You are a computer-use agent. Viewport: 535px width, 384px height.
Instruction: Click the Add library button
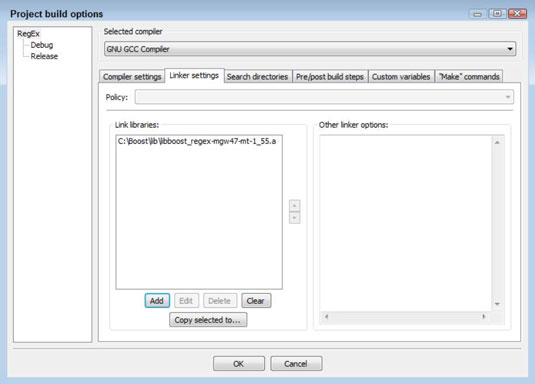pos(157,301)
